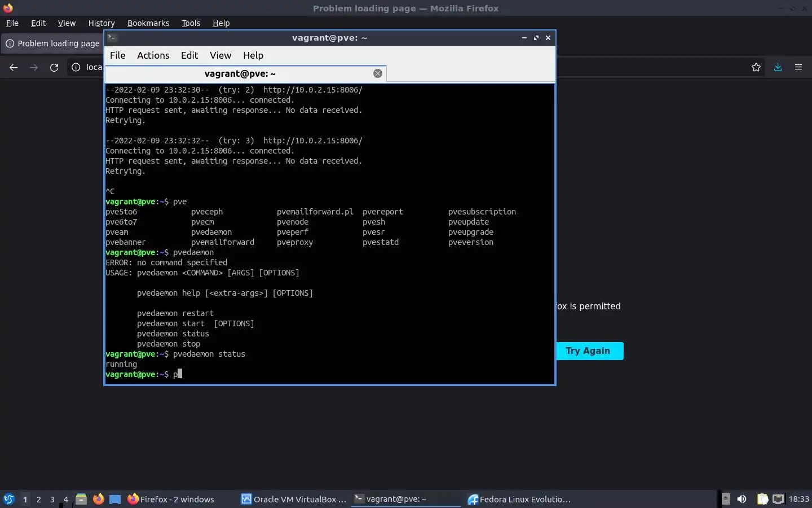Open the terminal File menu
This screenshot has width=812, height=508.
pos(117,55)
